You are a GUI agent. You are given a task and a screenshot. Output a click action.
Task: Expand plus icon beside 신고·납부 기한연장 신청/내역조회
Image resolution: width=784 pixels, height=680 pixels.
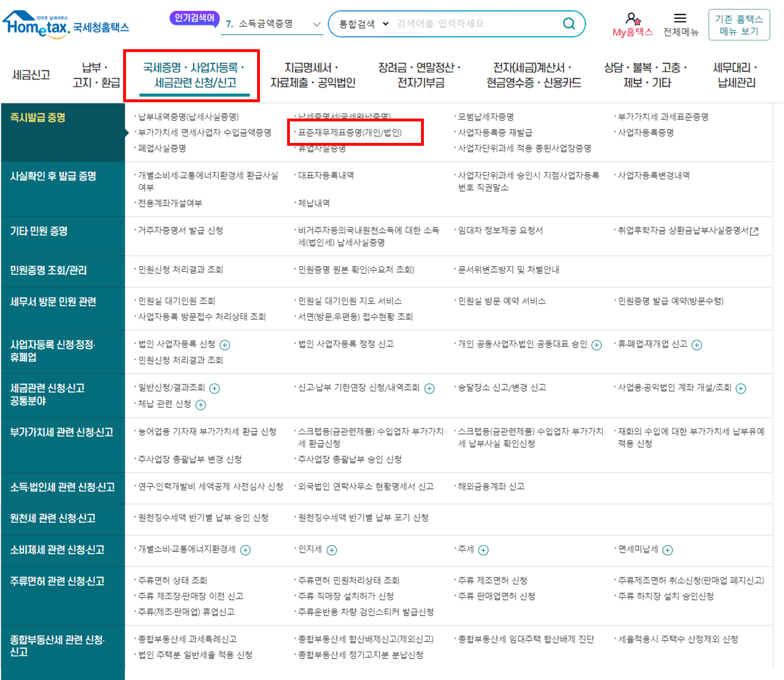click(429, 388)
